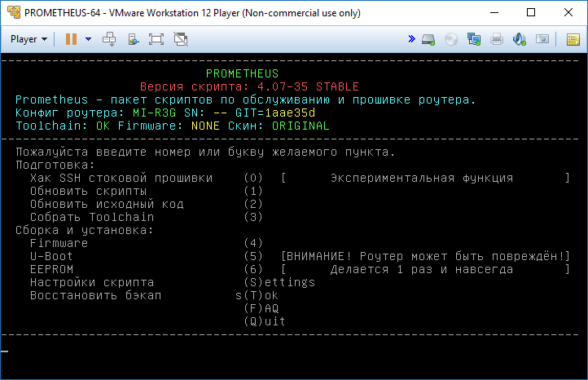The height and width of the screenshot is (380, 588).
Task: Click the terminal cursor prompt line
Action: click(x=5, y=351)
